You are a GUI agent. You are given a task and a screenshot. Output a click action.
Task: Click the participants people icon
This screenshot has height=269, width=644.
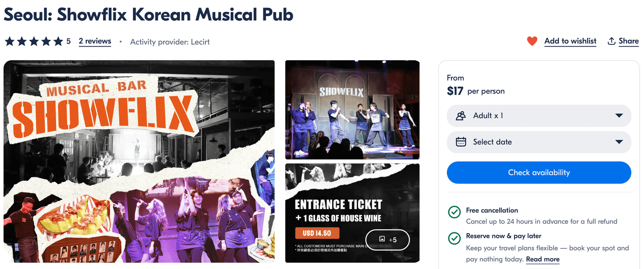(461, 116)
